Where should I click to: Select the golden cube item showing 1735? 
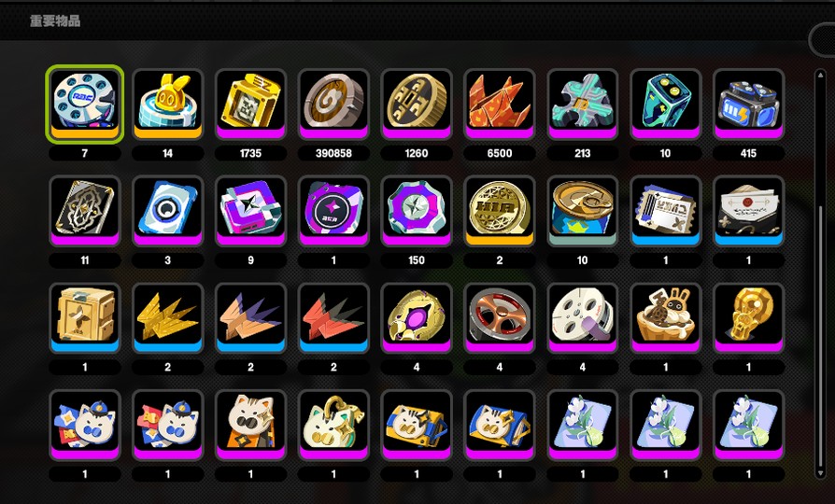251,105
